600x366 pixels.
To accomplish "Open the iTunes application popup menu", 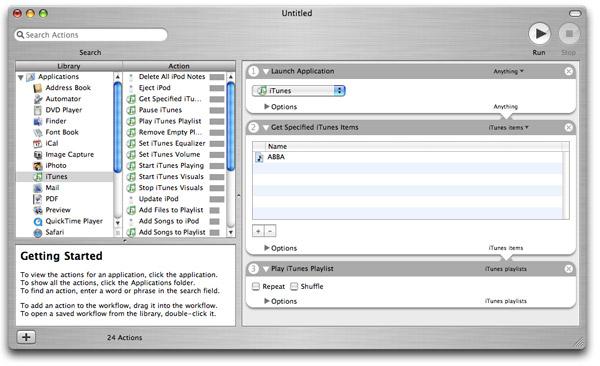I will pyautogui.click(x=299, y=91).
